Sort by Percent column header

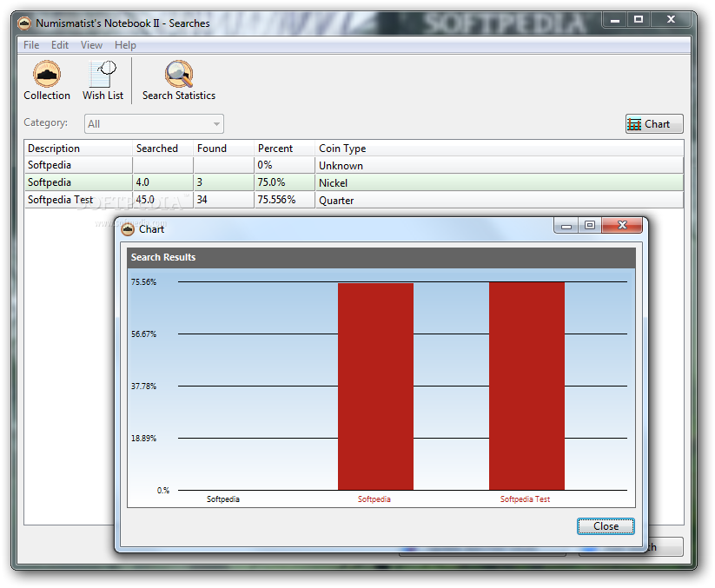[x=285, y=149]
